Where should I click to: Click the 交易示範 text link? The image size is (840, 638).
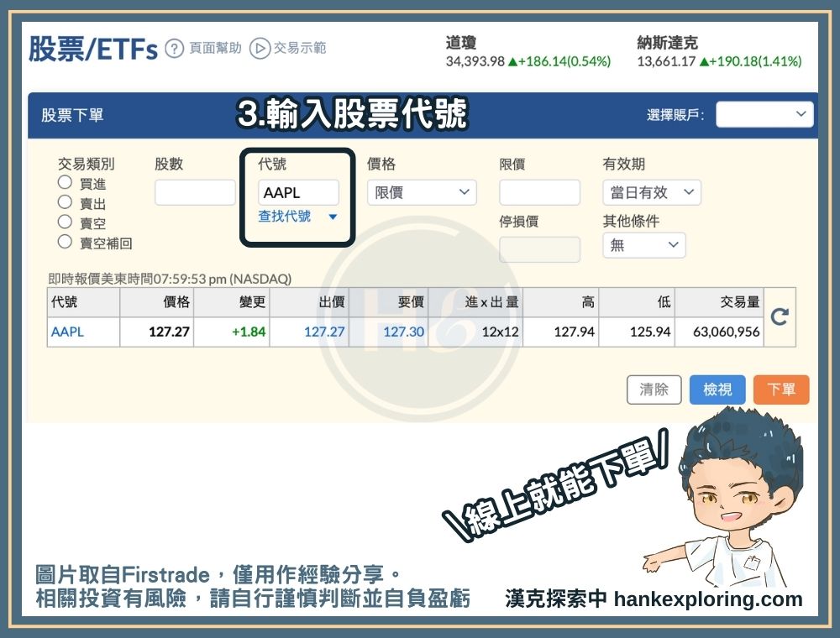coord(300,48)
